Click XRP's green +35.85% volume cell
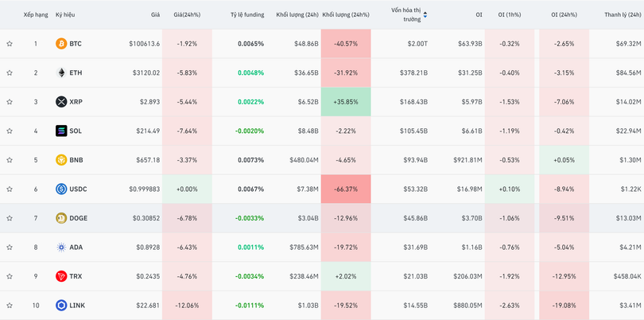 click(346, 102)
